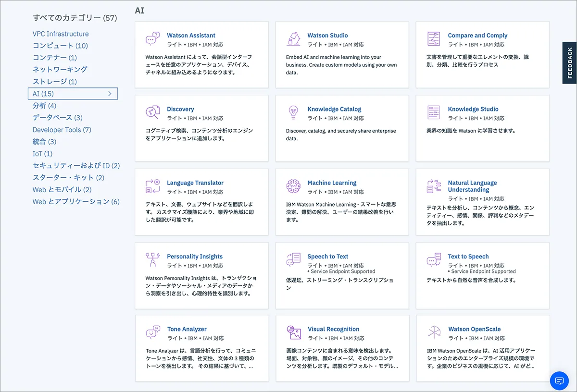
Task: Click the text "Embed AI and machine learning into your"
Action: coord(334,57)
